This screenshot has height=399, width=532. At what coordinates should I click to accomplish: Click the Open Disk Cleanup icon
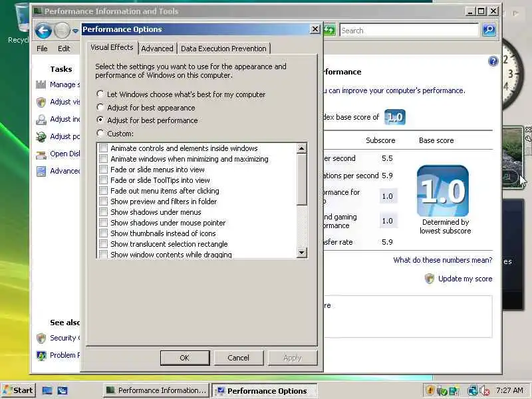(x=41, y=154)
